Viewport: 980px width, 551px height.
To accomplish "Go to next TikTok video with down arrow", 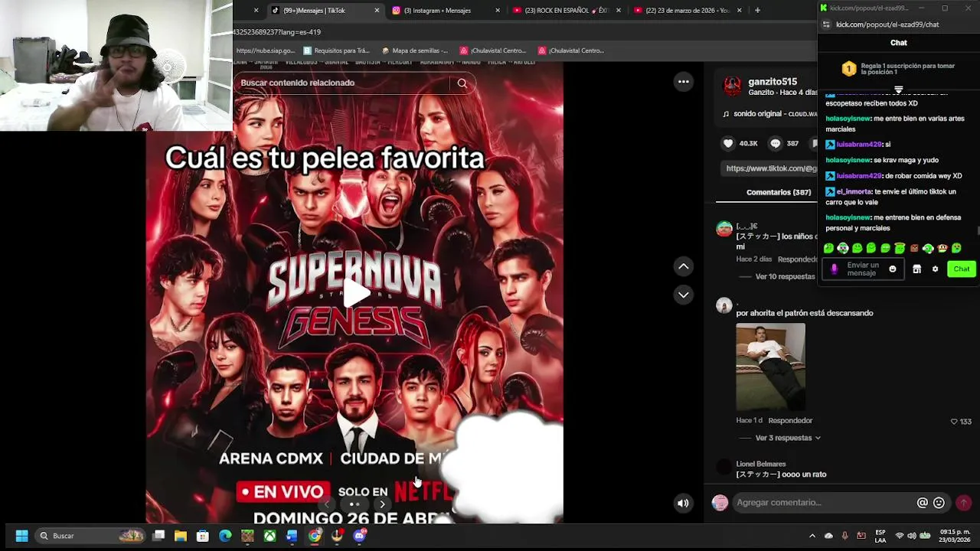I will pyautogui.click(x=684, y=295).
